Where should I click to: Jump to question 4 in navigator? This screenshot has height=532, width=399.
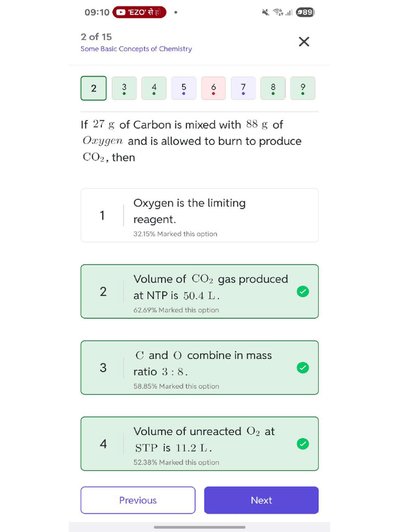[154, 88]
